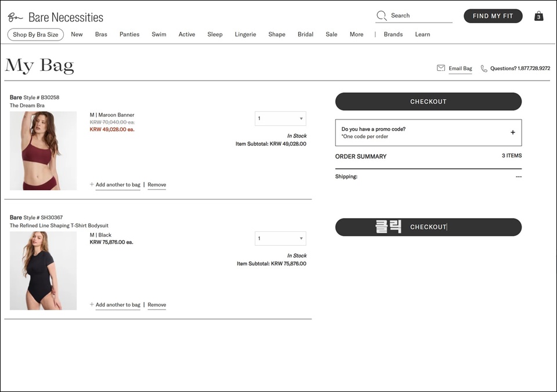Add another Dream Bra to bag
557x392 pixels.
click(x=118, y=184)
